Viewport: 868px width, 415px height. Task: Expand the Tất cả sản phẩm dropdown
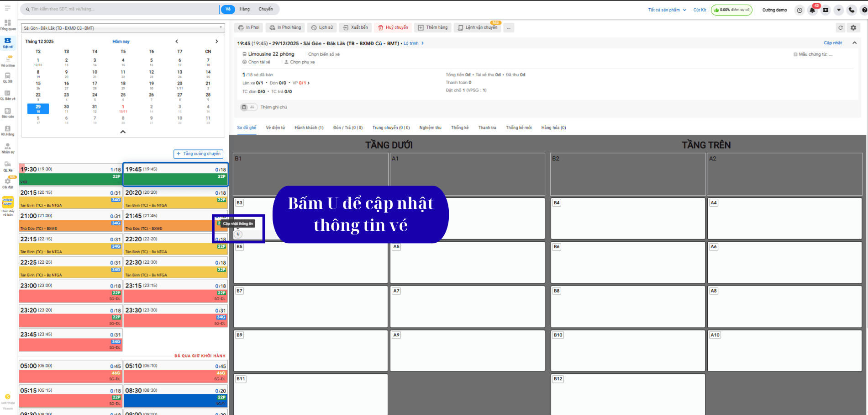coord(667,10)
